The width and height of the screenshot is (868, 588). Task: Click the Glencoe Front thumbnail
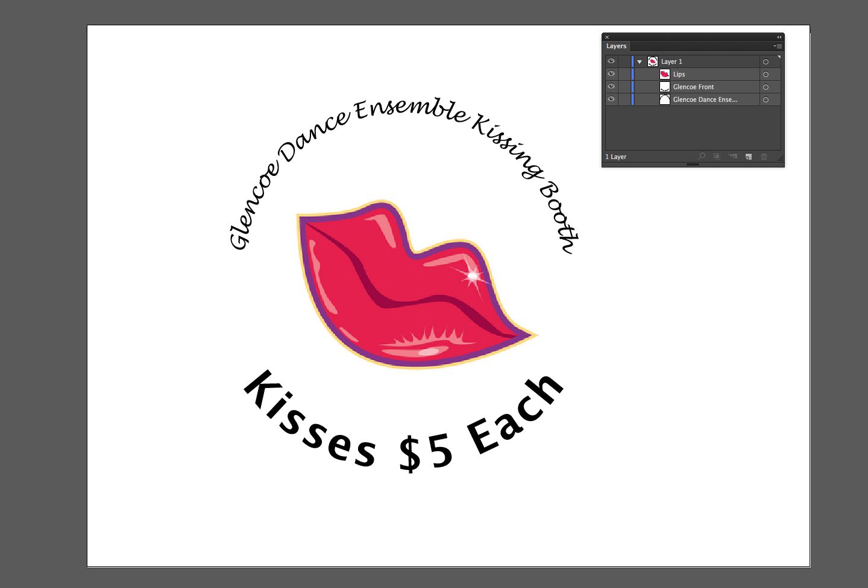[x=665, y=87]
